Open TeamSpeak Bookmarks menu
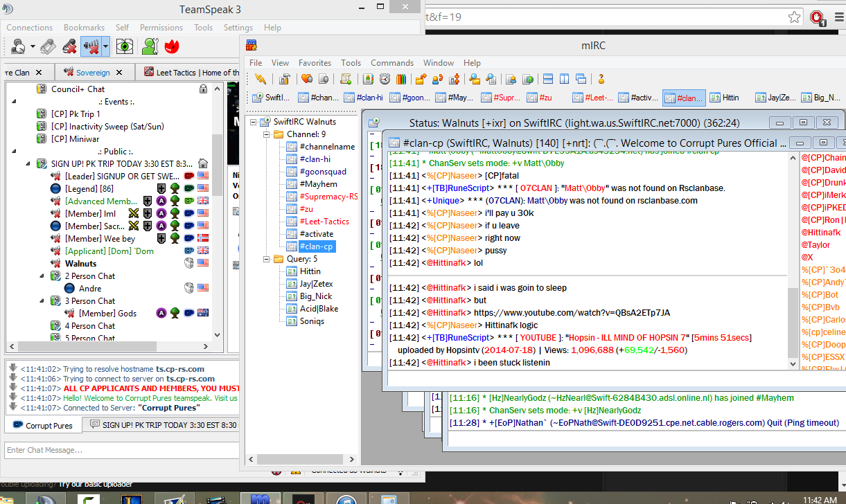Screen dimensions: 846x504 click(x=84, y=28)
